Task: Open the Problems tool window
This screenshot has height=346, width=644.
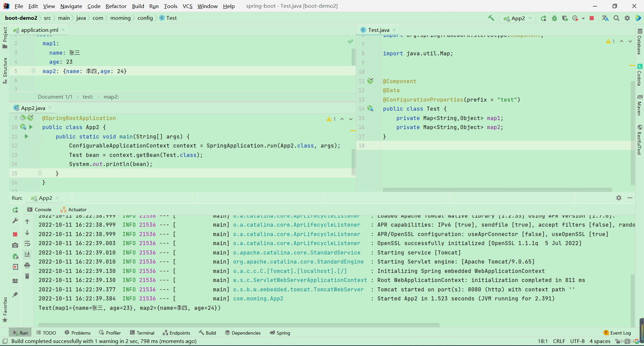Action: coord(77,333)
